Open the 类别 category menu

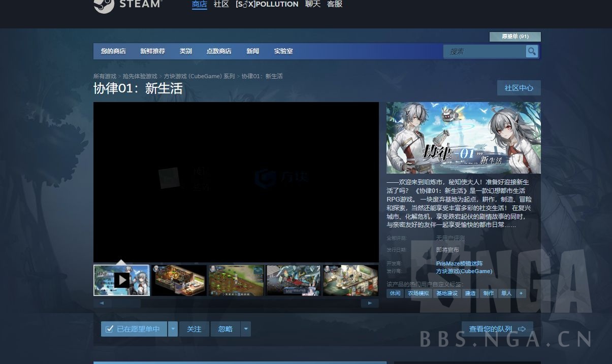(186, 51)
